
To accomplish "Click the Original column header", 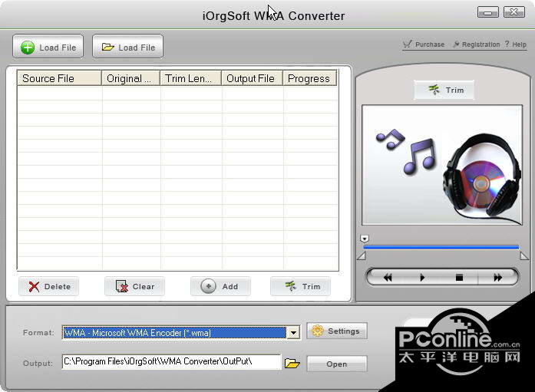I will click(x=131, y=78).
